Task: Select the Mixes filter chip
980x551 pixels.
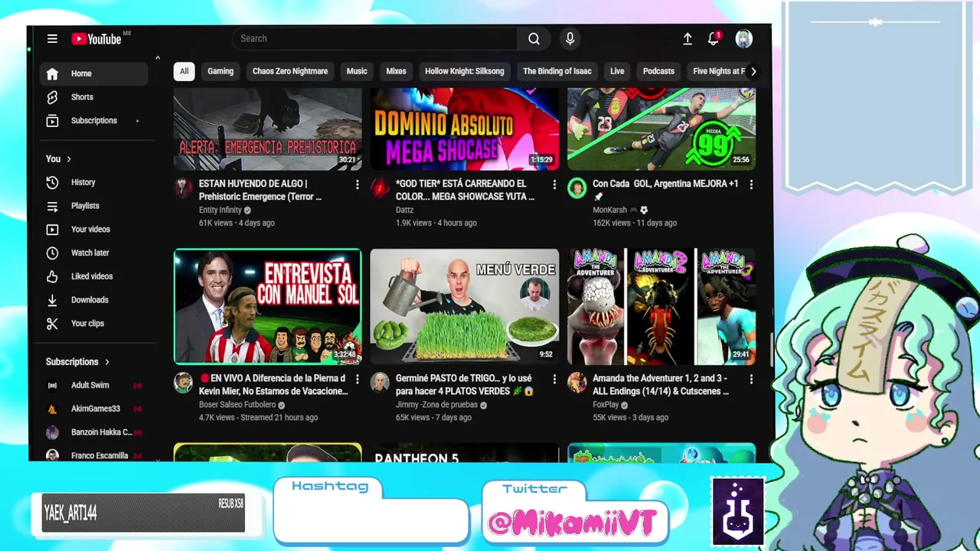Action: point(396,71)
